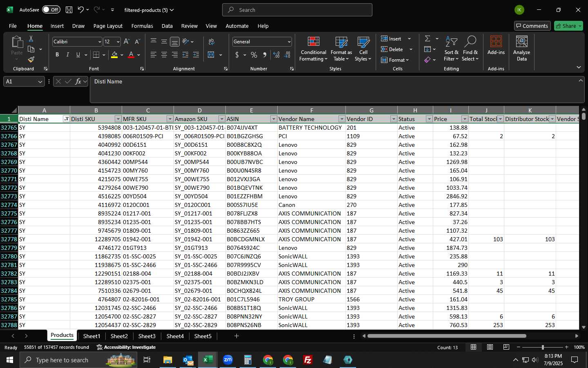Click Insert Function fx icon

coord(78,81)
